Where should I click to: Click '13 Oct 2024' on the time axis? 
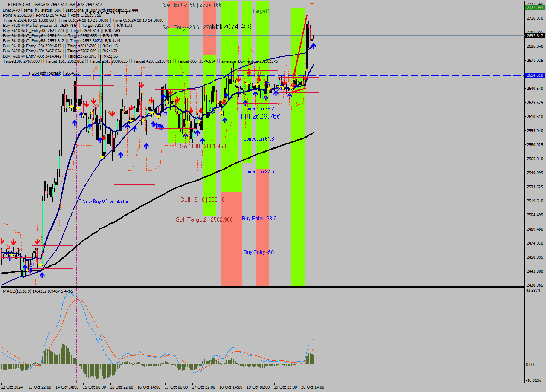coord(12,387)
